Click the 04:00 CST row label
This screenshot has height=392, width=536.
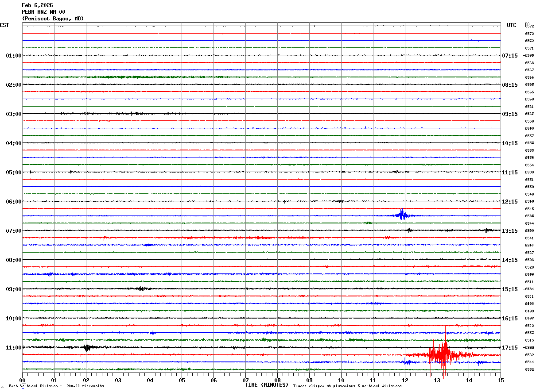[x=14, y=143]
